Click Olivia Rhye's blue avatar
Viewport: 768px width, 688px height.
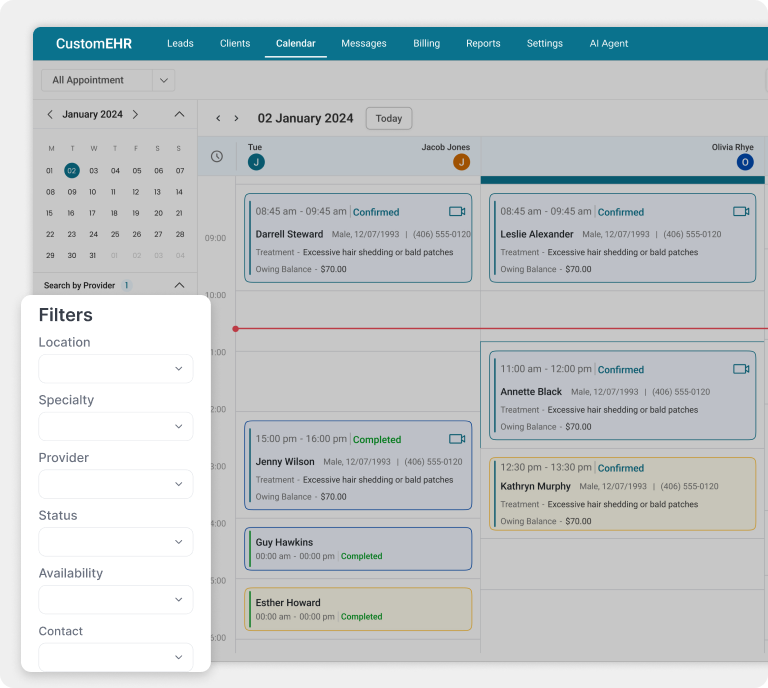(x=745, y=162)
